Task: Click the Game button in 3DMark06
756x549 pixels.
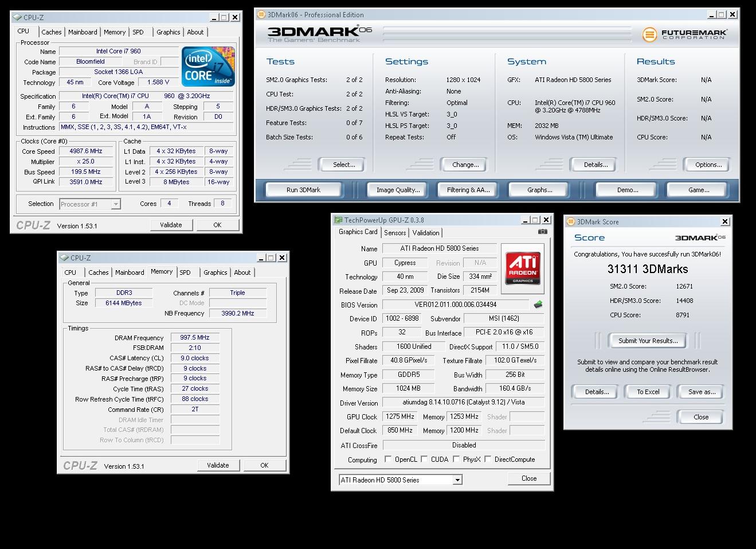Action: (x=699, y=190)
